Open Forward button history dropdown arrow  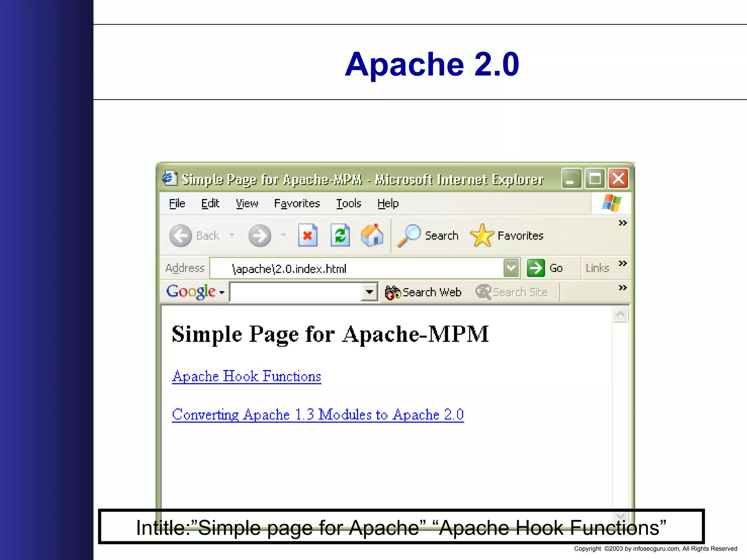click(x=283, y=235)
